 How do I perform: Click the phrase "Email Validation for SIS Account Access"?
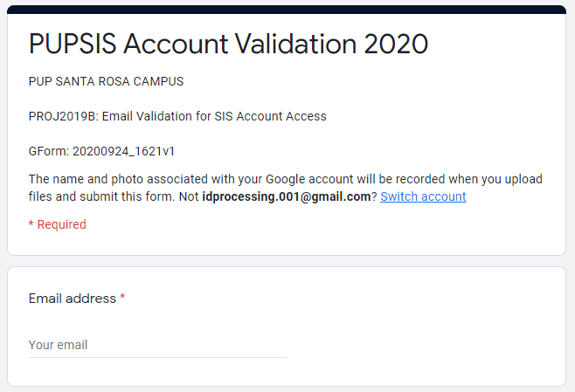(211, 116)
